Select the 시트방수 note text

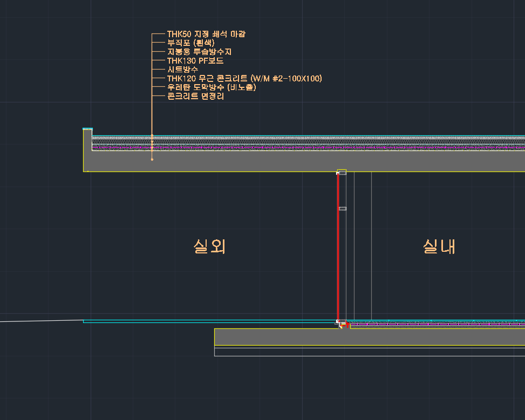tap(182, 70)
